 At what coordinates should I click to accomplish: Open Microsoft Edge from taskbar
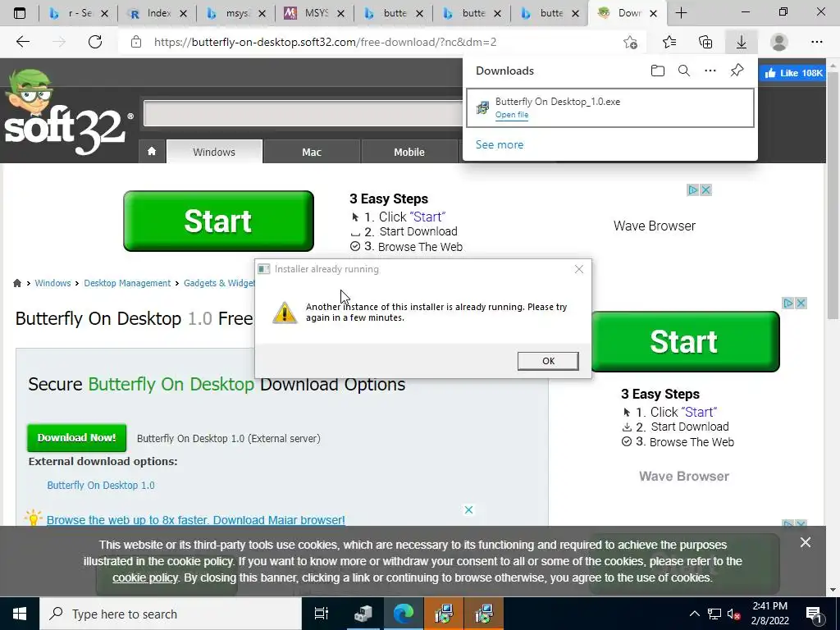[x=404, y=614]
